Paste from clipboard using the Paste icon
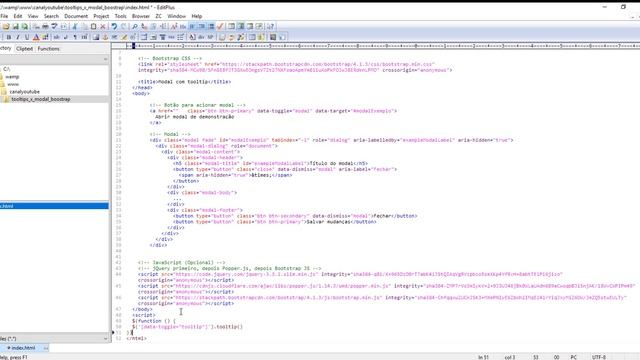The width and height of the screenshot is (640, 360). click(93, 27)
